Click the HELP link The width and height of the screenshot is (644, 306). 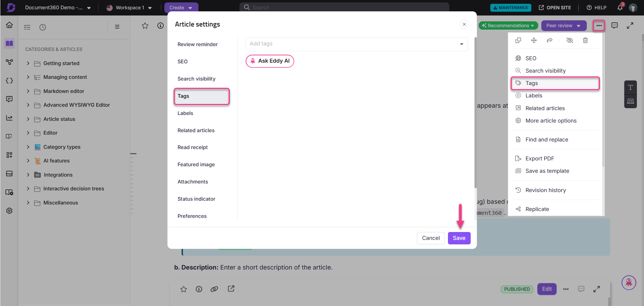tap(596, 8)
